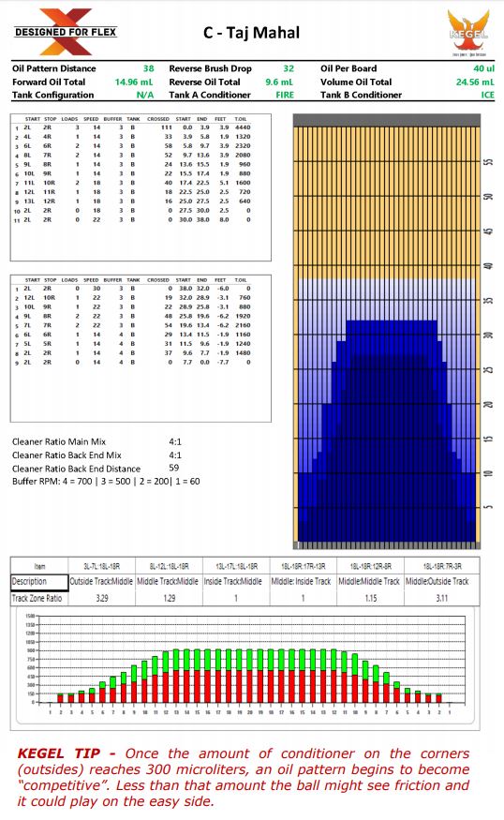Viewport: 504px width, 820px height.
Task: Click the Outside Track:Middle description cell
Action: pos(101,582)
